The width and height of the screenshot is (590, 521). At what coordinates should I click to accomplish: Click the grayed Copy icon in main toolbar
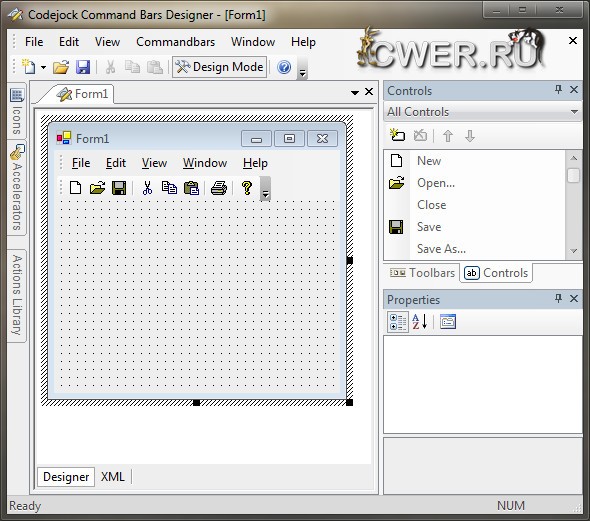132,67
